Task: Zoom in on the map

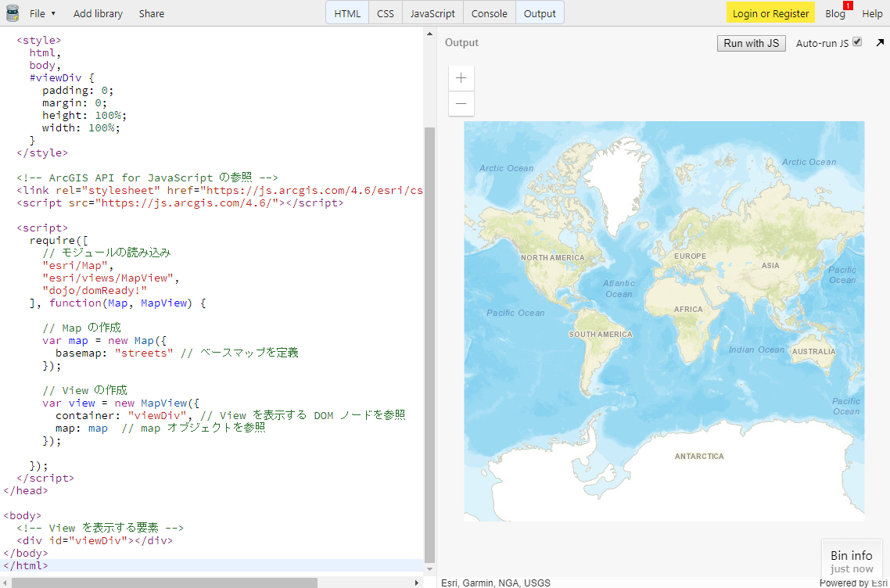Action: click(461, 77)
